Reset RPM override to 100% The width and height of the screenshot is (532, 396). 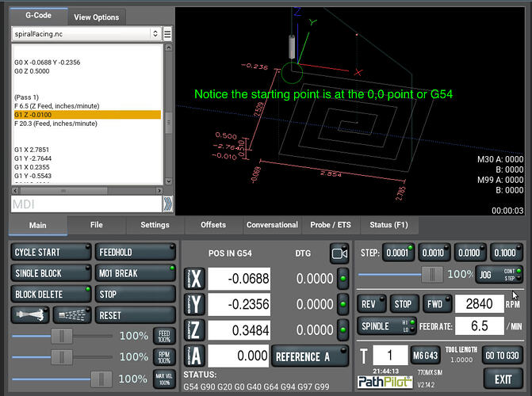[164, 357]
